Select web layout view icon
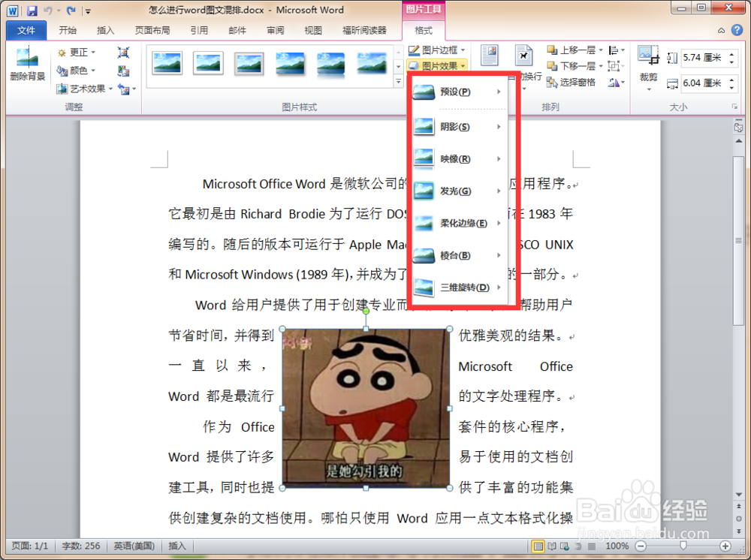Screen dimensions: 751x560 tap(565, 546)
